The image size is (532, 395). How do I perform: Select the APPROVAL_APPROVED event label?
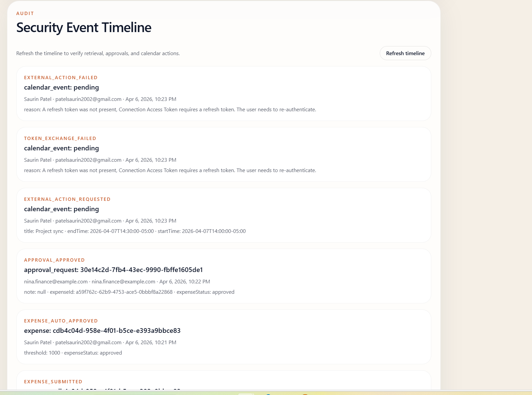click(x=55, y=260)
